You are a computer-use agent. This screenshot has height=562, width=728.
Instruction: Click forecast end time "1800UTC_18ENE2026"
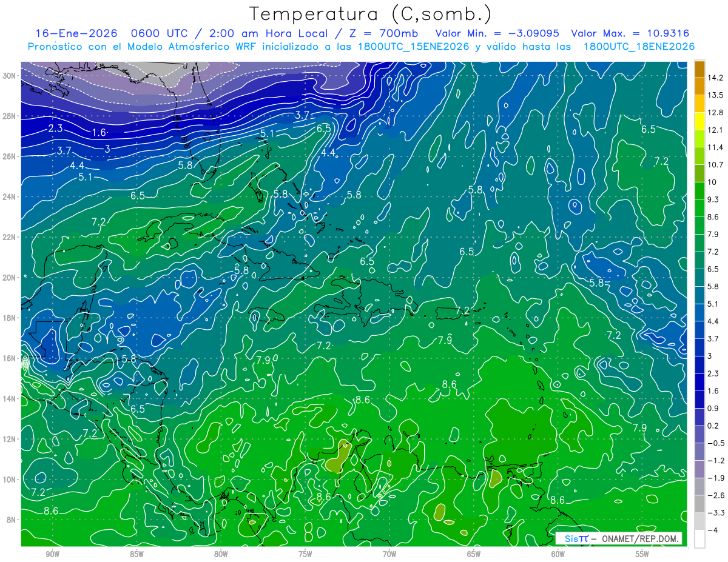(x=638, y=47)
